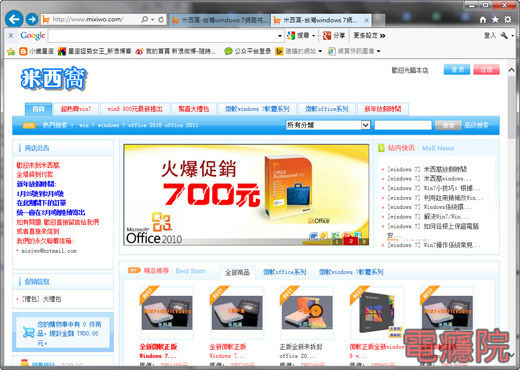Click the shopping cart icon in the sidebar

tap(28, 332)
